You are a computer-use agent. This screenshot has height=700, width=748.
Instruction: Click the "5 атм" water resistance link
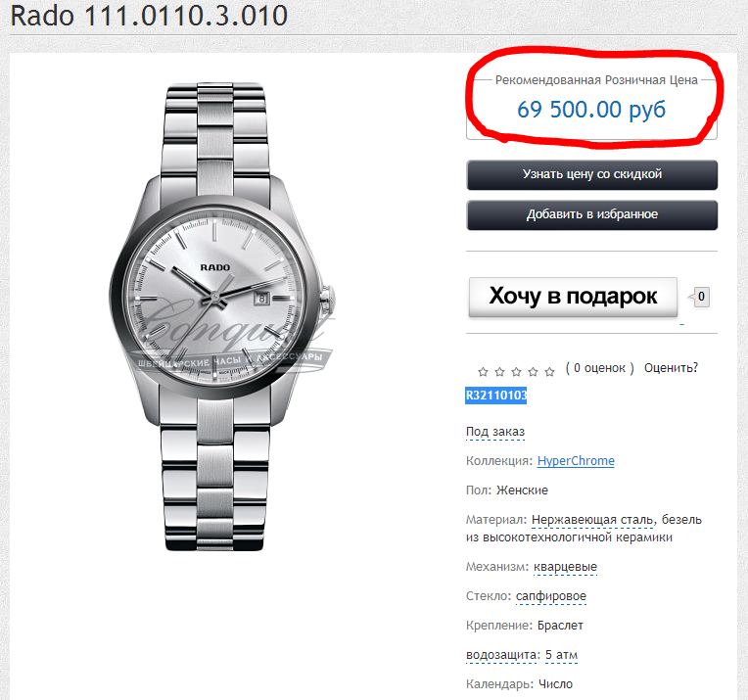click(x=561, y=655)
